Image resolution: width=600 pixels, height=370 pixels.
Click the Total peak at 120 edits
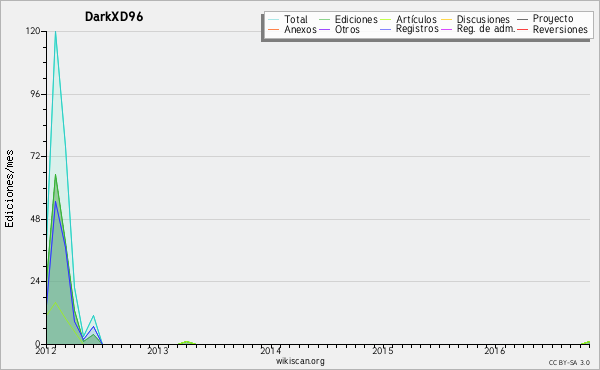coord(55,32)
